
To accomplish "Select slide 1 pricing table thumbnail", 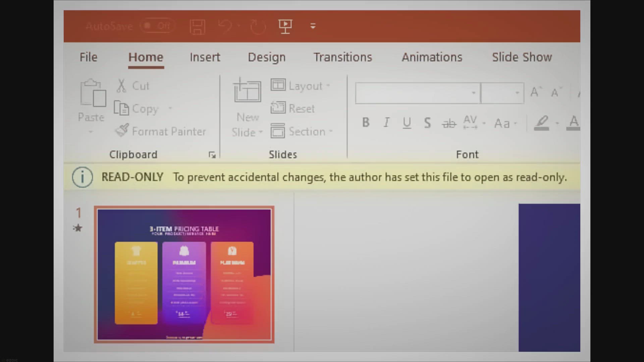I will pyautogui.click(x=184, y=275).
